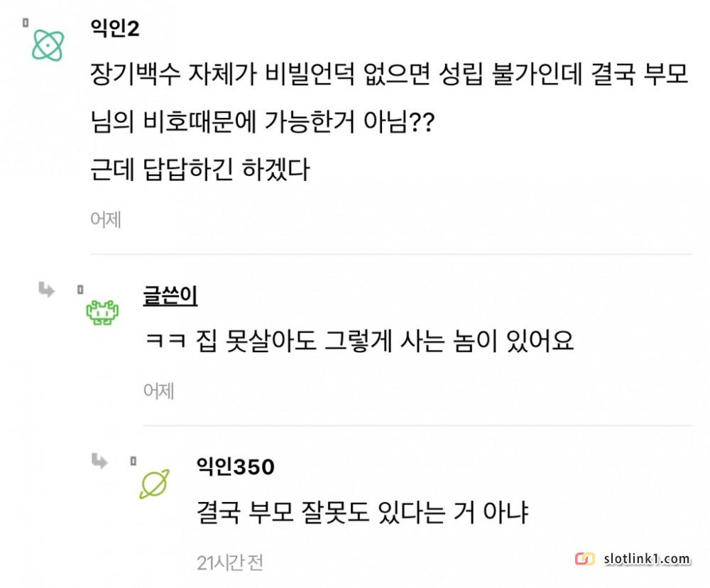Click the 어제 timestamp under 글쓴이's reply
This screenshot has height=588, width=710.
pos(158,391)
